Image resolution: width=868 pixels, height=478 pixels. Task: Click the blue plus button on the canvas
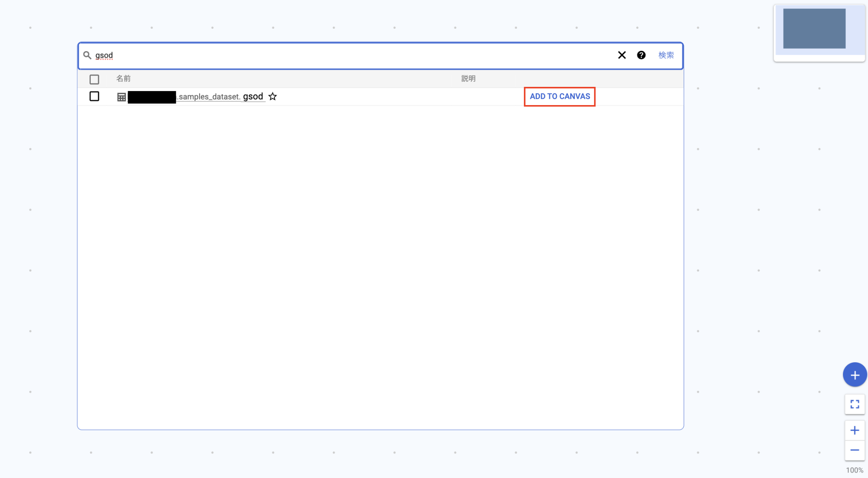point(855,375)
